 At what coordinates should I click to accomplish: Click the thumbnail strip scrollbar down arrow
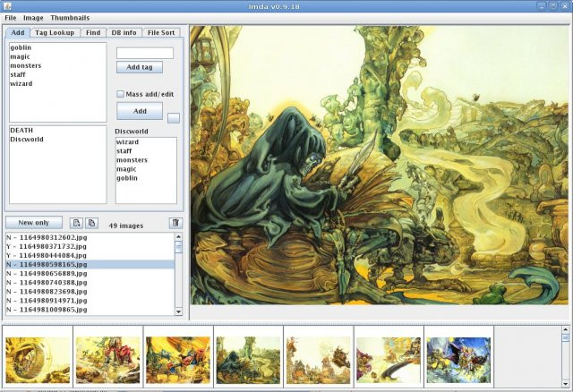click(566, 384)
